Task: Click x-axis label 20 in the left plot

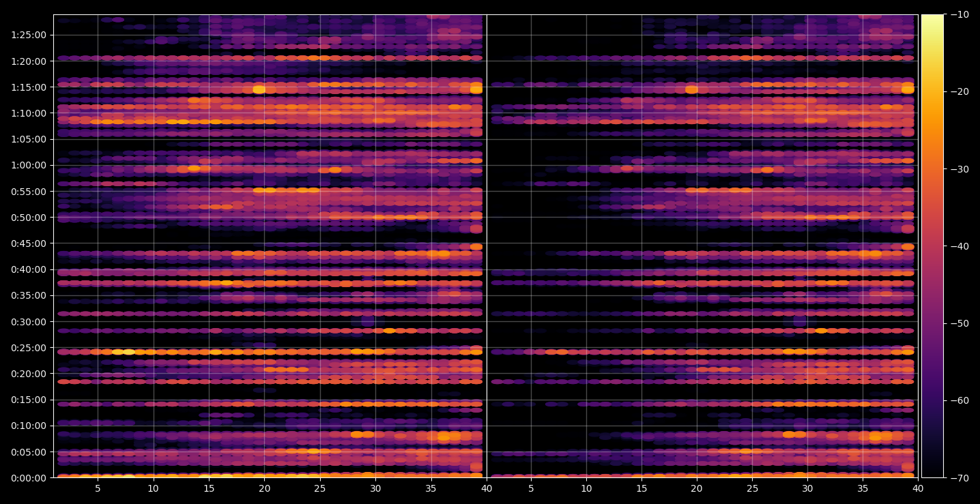Action: coord(264,489)
